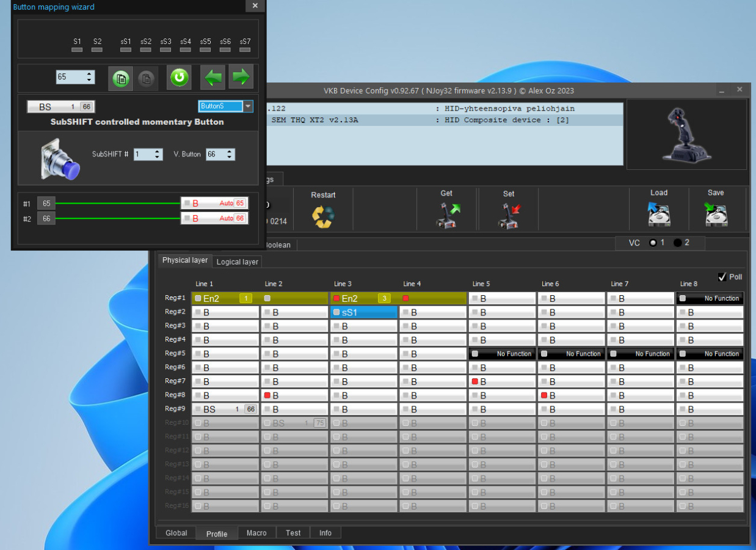
Task: Click the green refresh arrow icon
Action: [179, 78]
